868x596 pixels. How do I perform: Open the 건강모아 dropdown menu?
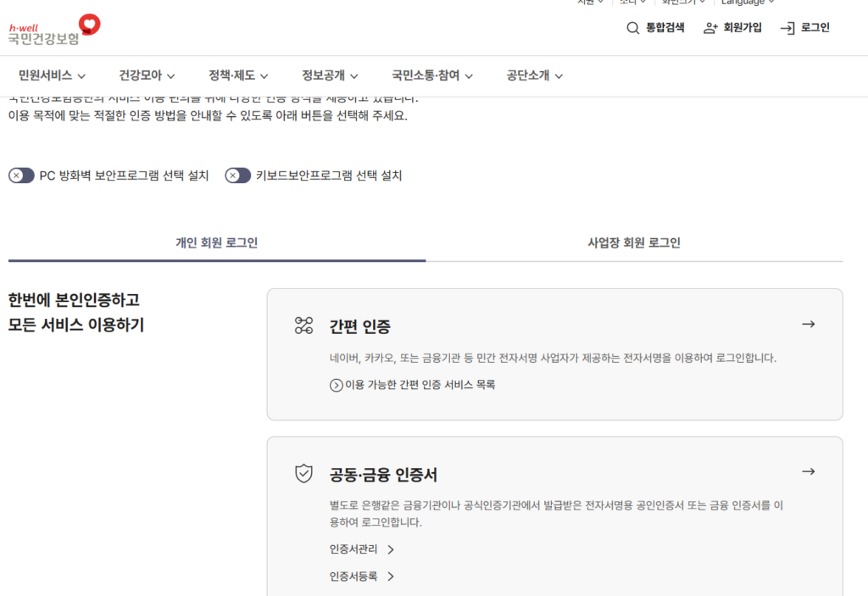click(147, 75)
